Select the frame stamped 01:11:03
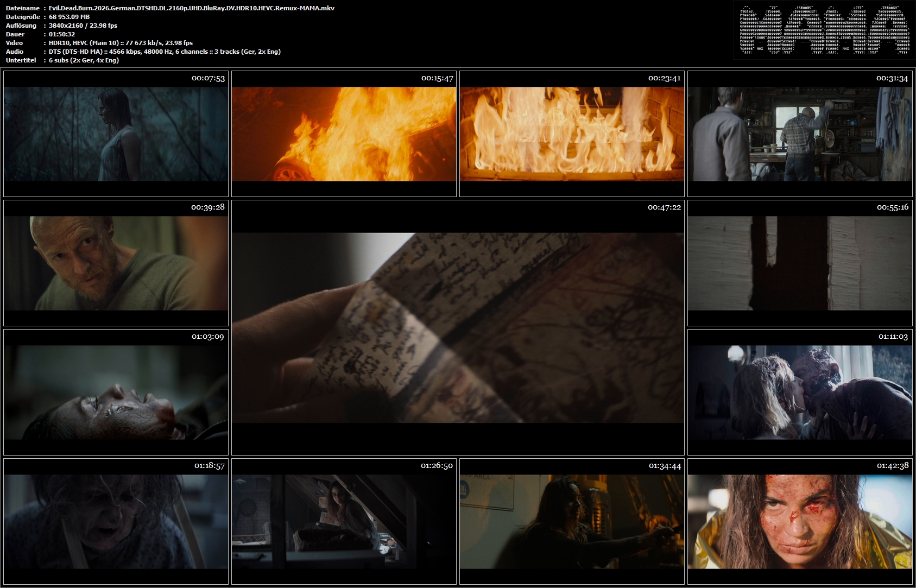This screenshot has height=588, width=916. click(800, 392)
